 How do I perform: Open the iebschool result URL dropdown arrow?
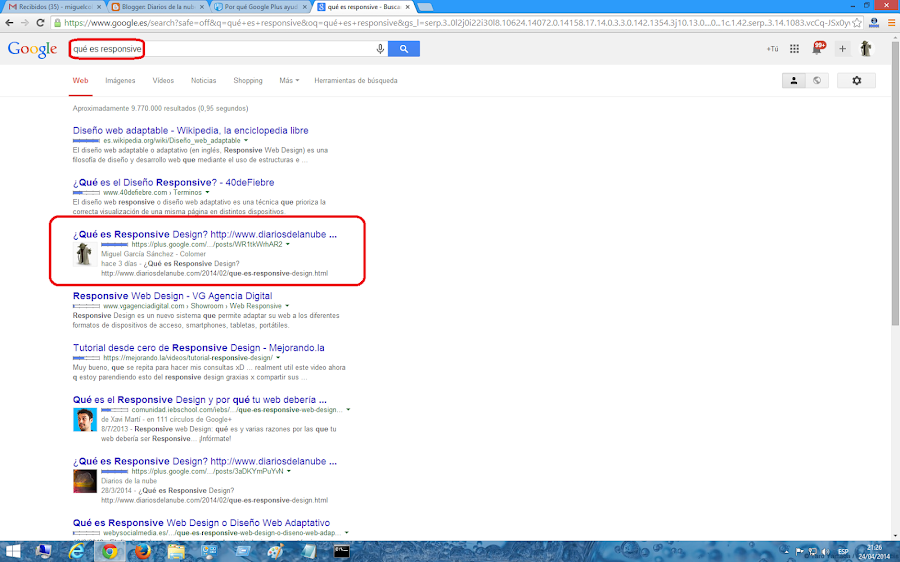(348, 410)
